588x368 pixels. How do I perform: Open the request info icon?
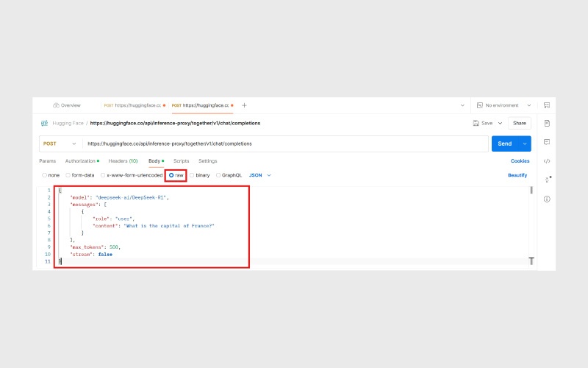pos(547,199)
